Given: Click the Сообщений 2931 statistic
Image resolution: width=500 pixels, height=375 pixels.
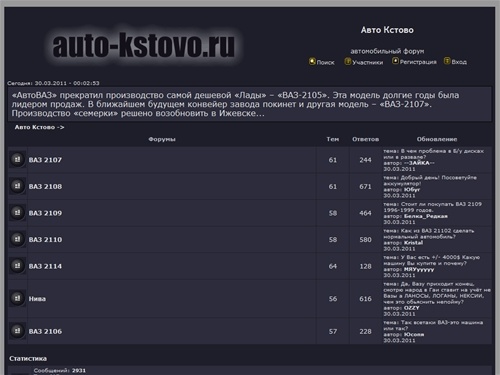Looking at the screenshot, I should point(60,370).
